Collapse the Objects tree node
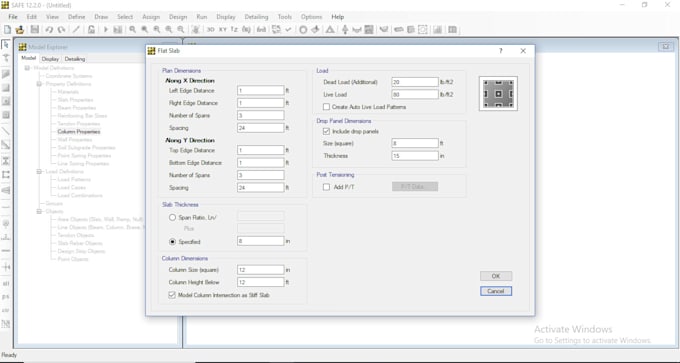The image size is (680, 363). point(39,211)
